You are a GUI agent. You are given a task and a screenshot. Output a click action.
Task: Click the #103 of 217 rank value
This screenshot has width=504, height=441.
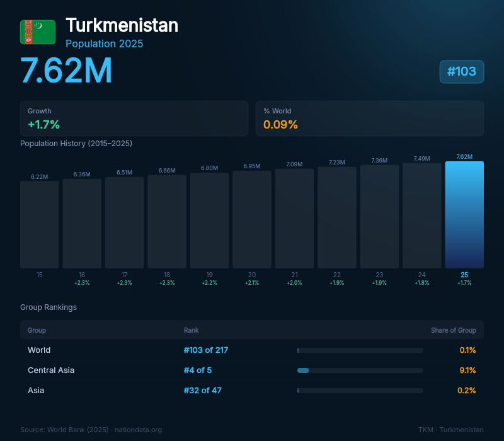pyautogui.click(x=206, y=350)
